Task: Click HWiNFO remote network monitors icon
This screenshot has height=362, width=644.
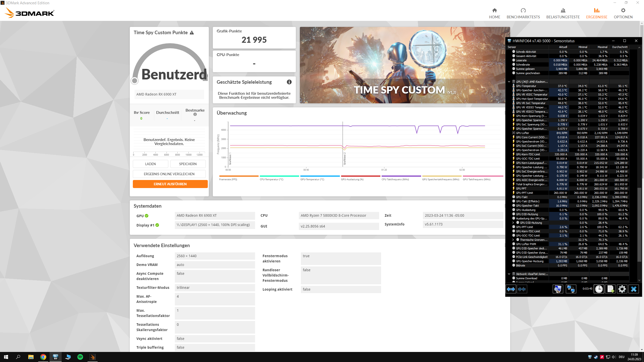Action: point(571,289)
